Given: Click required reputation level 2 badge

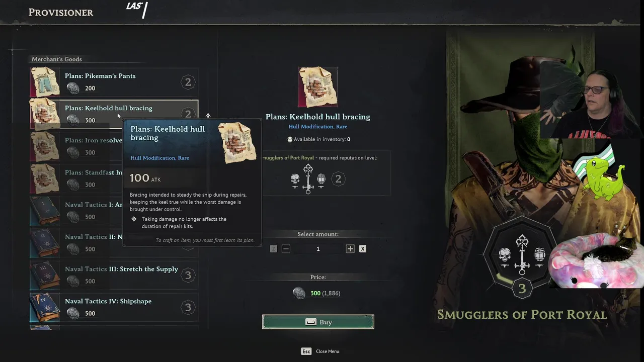Looking at the screenshot, I should [338, 179].
